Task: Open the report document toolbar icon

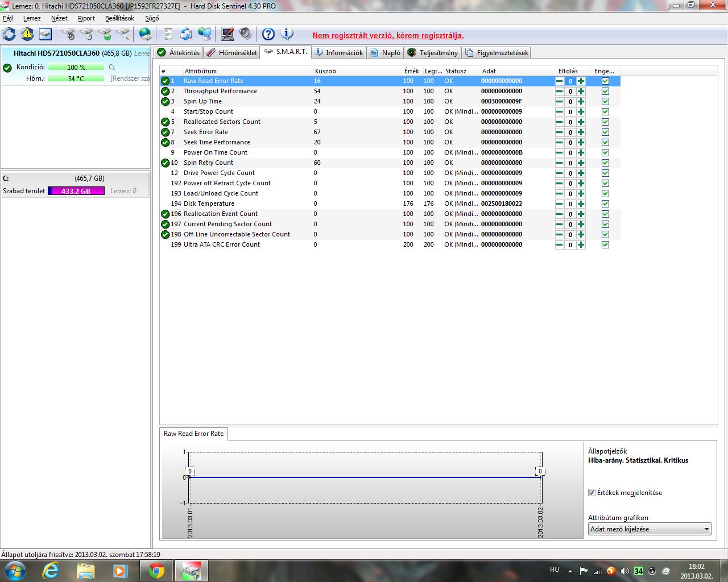Action: [x=168, y=34]
